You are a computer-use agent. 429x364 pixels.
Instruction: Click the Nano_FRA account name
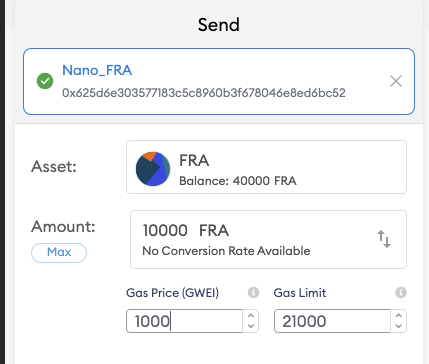click(x=97, y=70)
